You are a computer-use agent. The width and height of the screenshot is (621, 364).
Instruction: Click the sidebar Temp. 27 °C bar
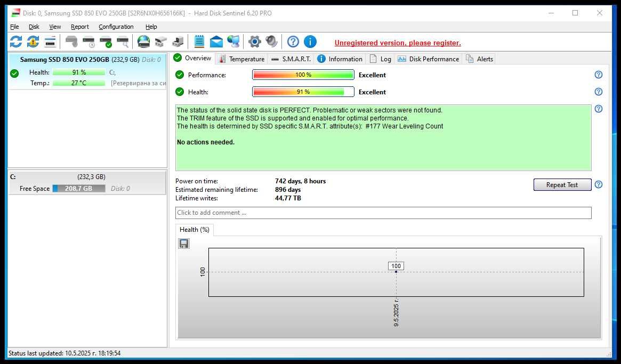[79, 83]
